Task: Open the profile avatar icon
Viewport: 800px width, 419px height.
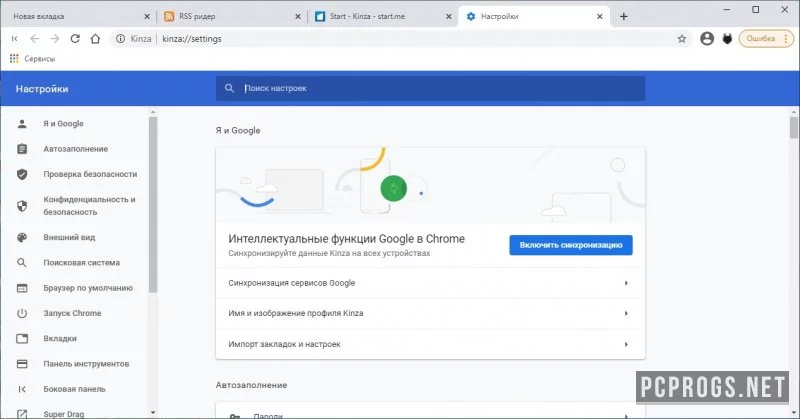Action: click(x=707, y=38)
